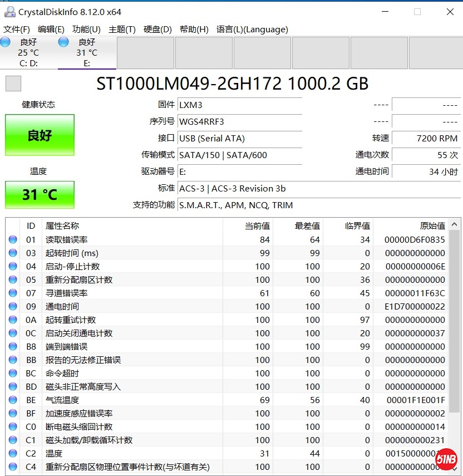
Task: Click the green 31 °C temperature button
Action: [40, 195]
